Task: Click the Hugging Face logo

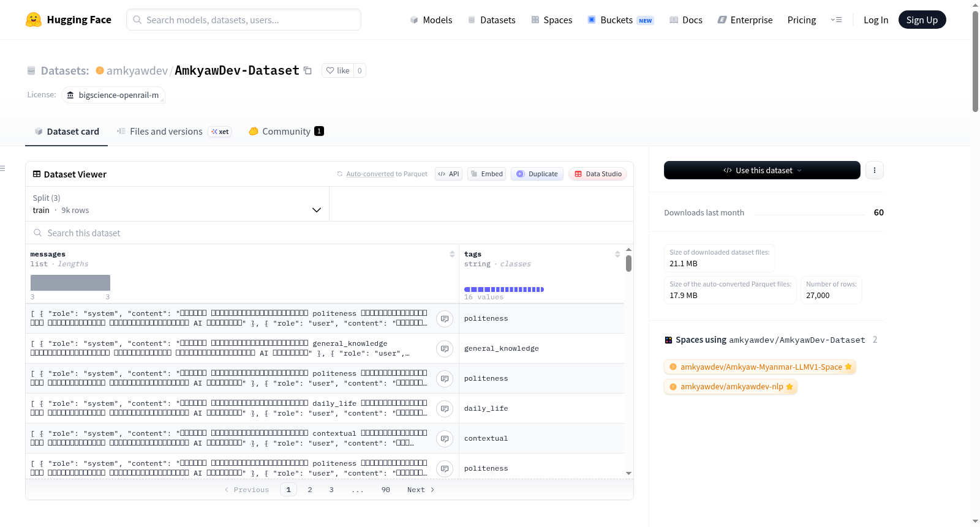Action: click(69, 20)
